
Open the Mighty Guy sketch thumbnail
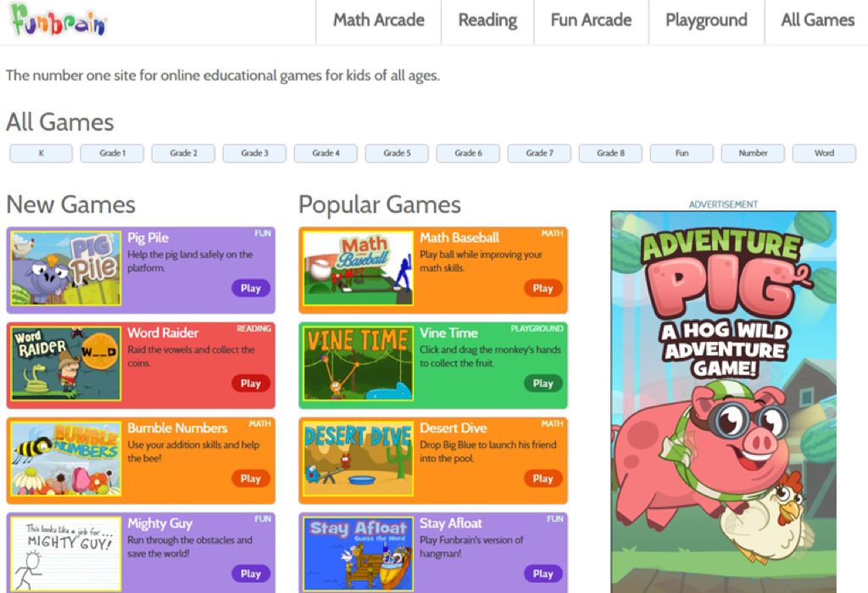[x=66, y=554]
